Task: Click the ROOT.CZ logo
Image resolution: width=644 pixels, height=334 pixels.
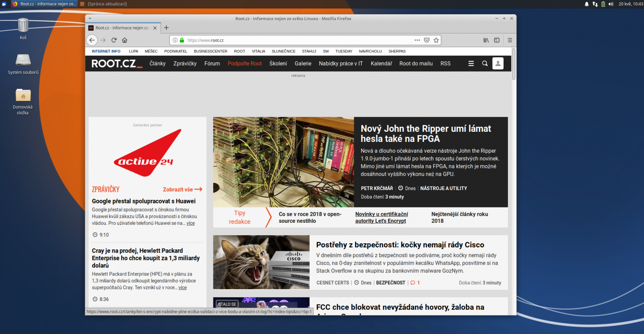Action: point(117,64)
